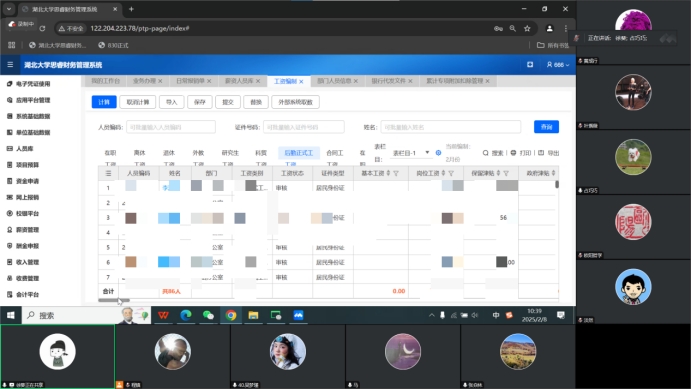Screen dimensions: 692x389
Task: Click the fullscreen icon in the blue header
Action: pos(530,65)
